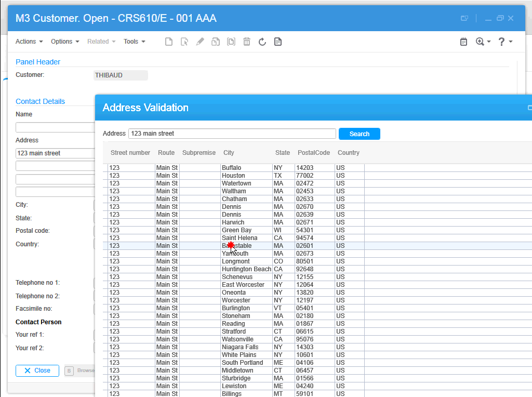Expand the zoom magnifier dropdown
The width and height of the screenshot is (532, 397).
[483, 42]
